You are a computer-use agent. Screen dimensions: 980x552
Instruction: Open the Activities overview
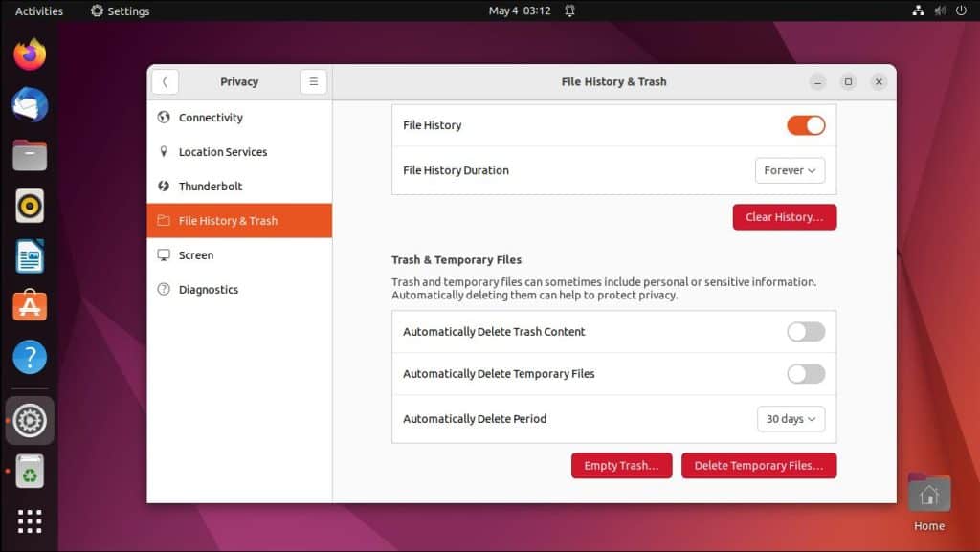coord(40,11)
